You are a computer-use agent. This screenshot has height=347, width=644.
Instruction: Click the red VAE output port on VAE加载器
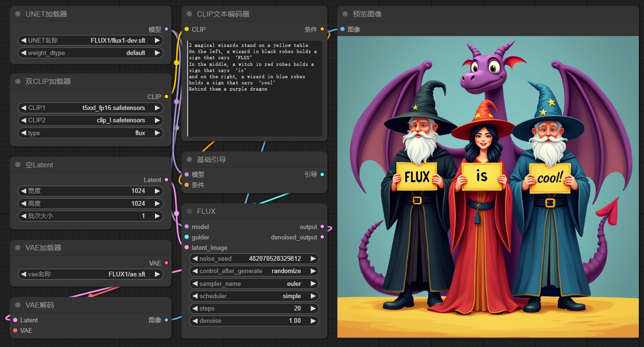tap(166, 263)
